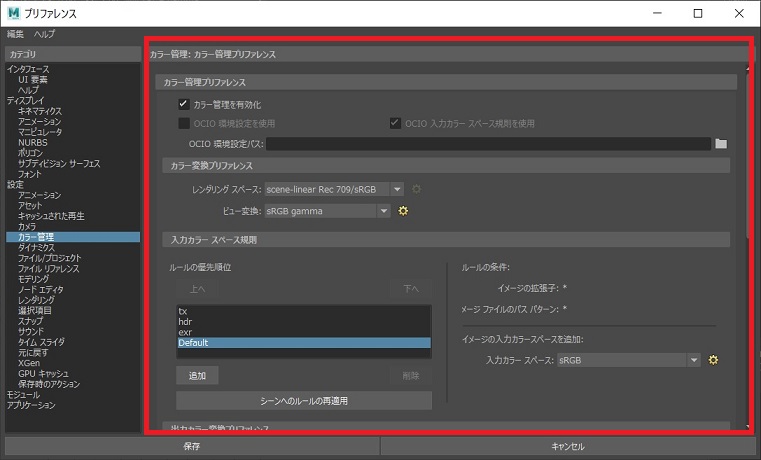Click the 下へ button
Screen dimensions: 761x460
[411, 289]
